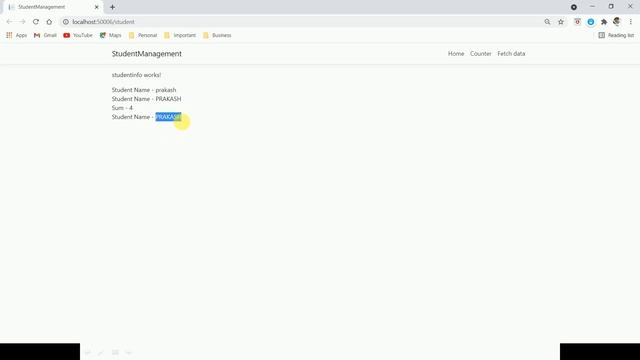This screenshot has width=640, height=360.
Task: Open the YouTube bookmark
Action: click(78, 35)
